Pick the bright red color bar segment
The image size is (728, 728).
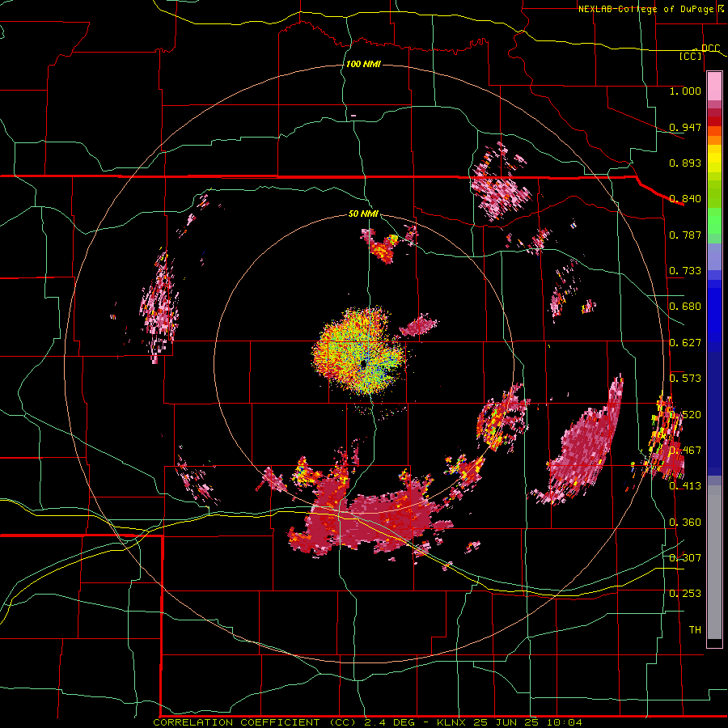click(714, 121)
